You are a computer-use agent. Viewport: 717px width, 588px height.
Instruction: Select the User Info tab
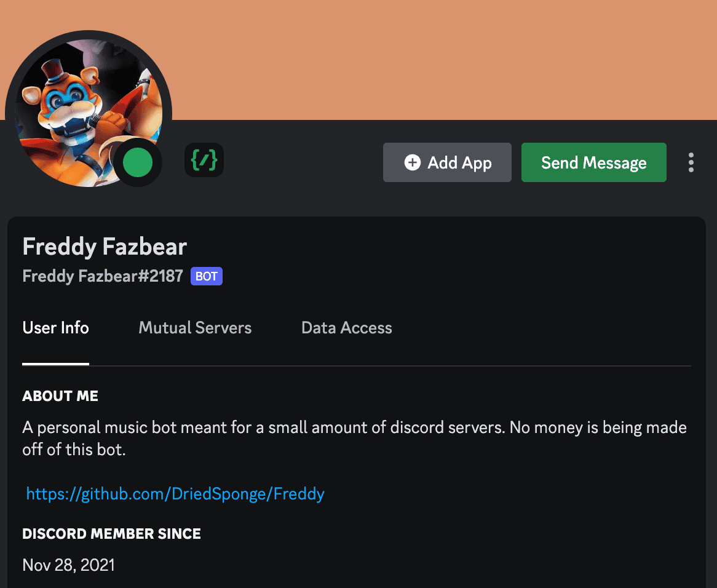[55, 328]
